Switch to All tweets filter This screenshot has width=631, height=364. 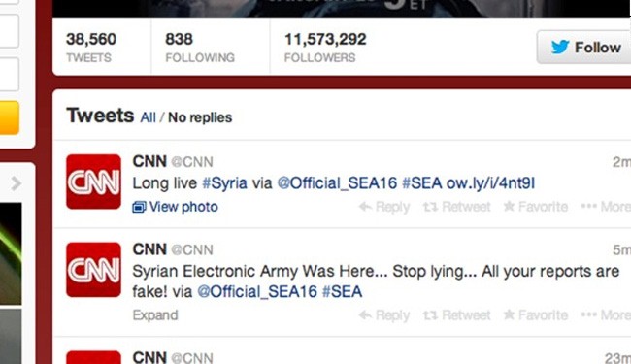click(x=148, y=117)
